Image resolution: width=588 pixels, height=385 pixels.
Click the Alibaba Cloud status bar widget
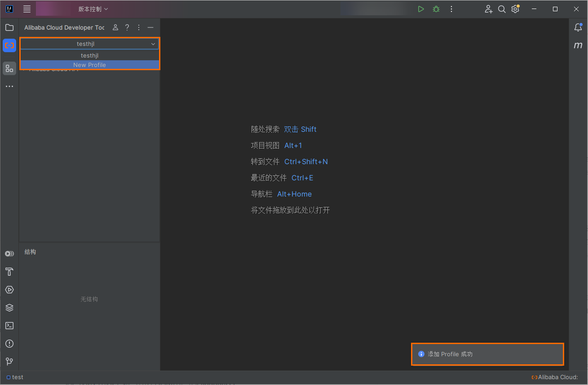pyautogui.click(x=555, y=377)
